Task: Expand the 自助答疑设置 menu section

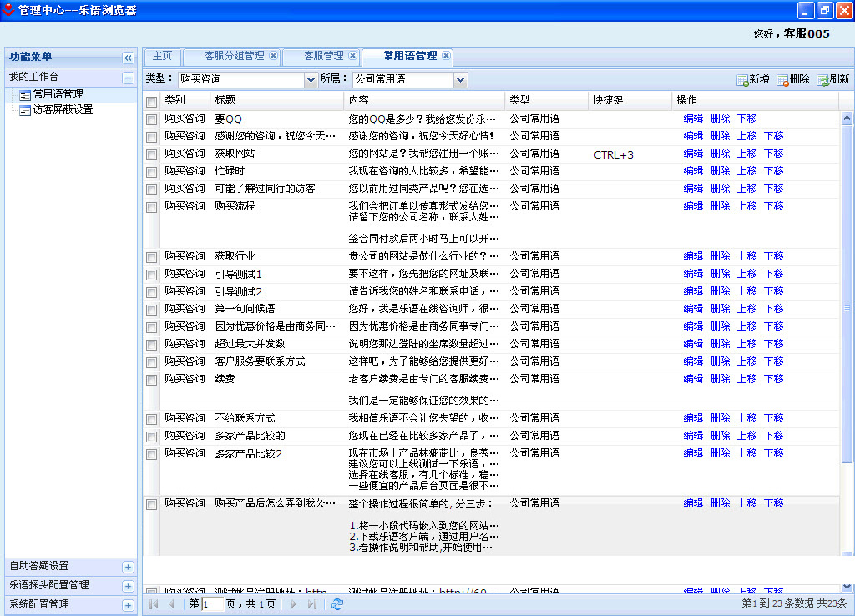Action: (128, 567)
